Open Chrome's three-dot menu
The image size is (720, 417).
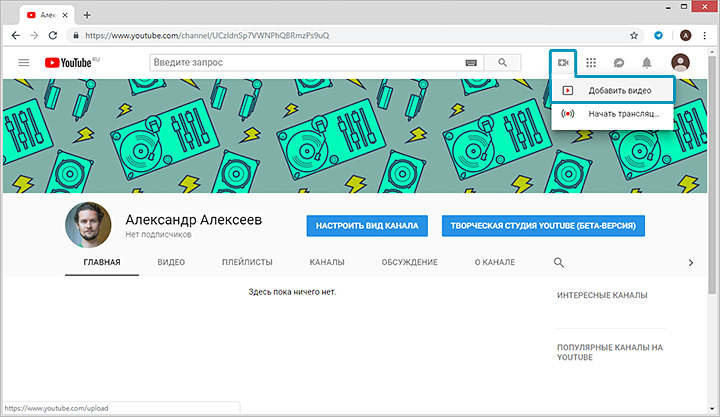point(704,35)
